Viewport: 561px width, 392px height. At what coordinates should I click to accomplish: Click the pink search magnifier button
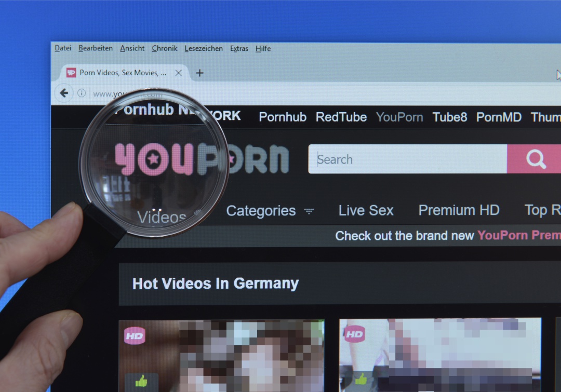[534, 159]
